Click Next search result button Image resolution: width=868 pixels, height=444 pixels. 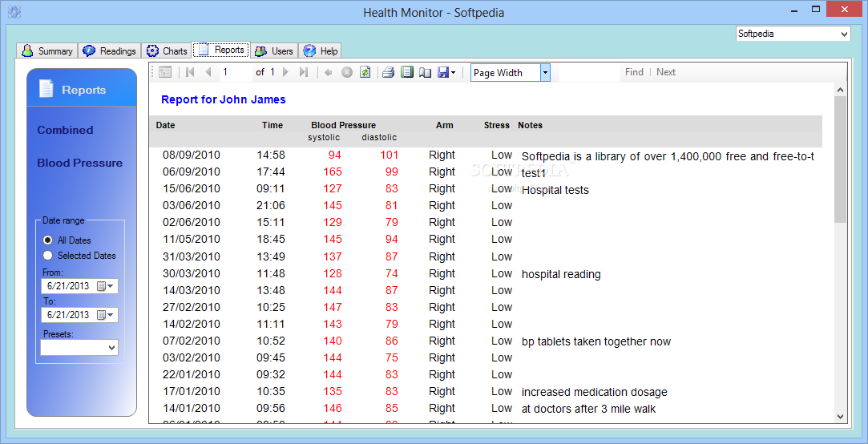[666, 72]
